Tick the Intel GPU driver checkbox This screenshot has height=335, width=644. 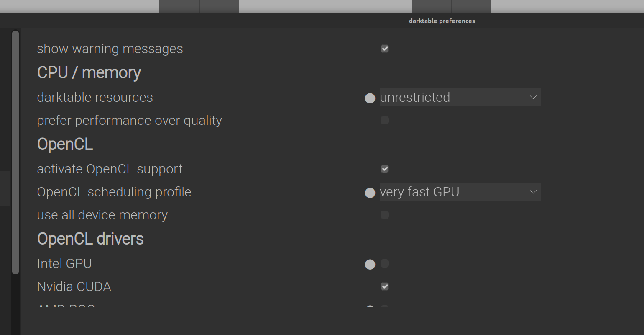[x=385, y=263]
